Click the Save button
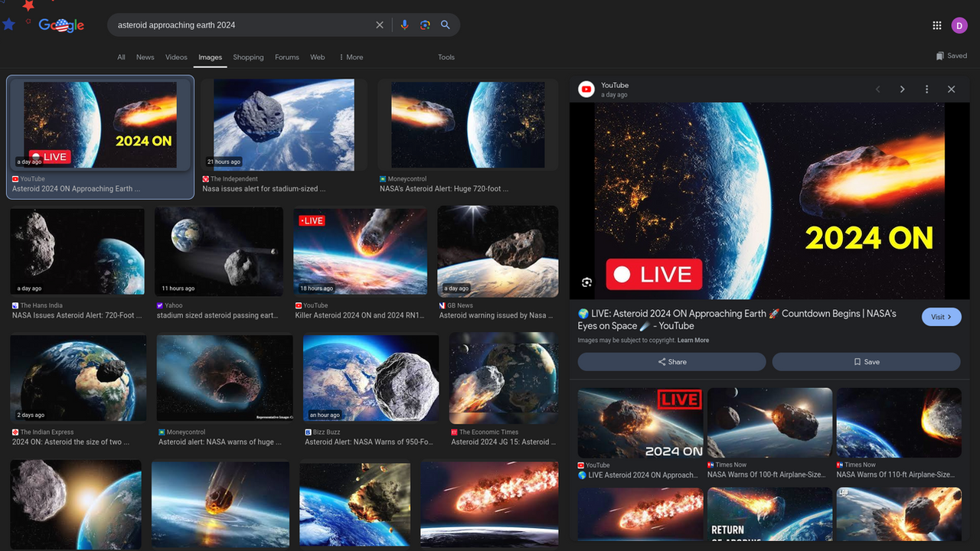This screenshot has width=980, height=551. tap(866, 362)
